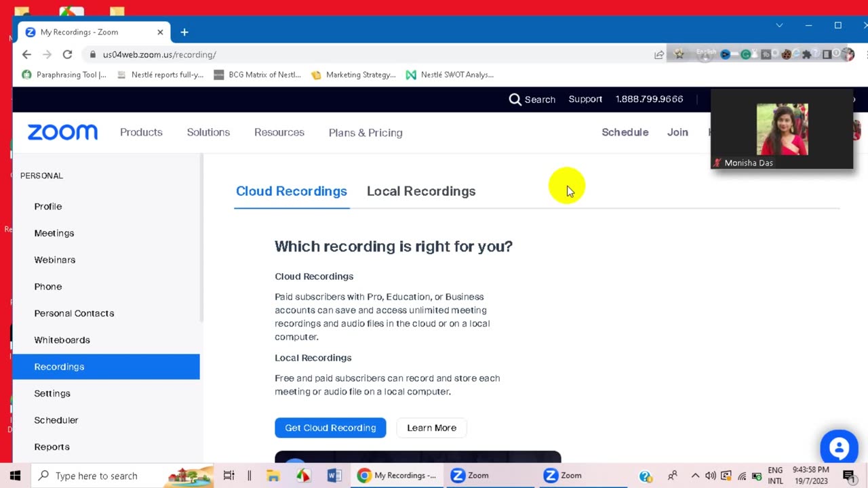The height and width of the screenshot is (488, 868).
Task: Click the browser back arrow
Action: pos(26,54)
